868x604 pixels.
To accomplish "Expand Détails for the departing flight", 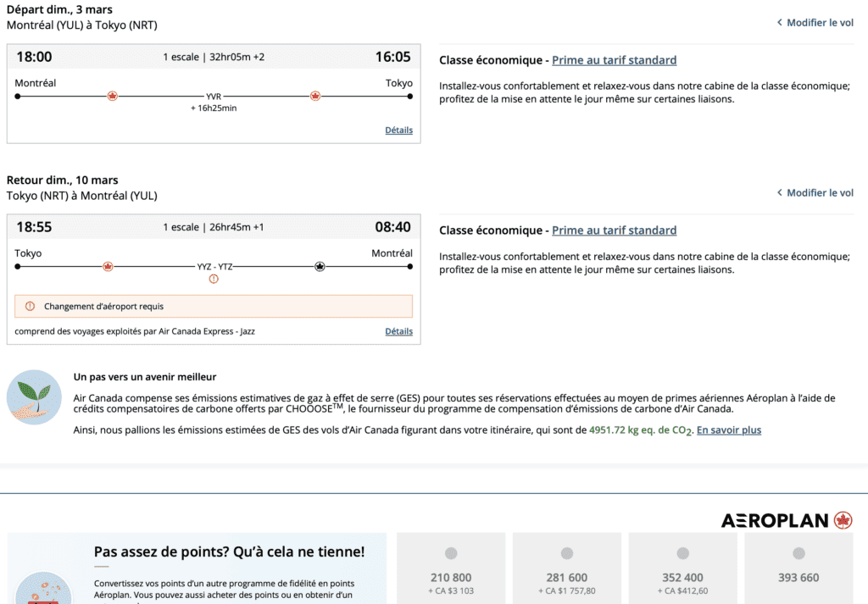I will tap(398, 130).
